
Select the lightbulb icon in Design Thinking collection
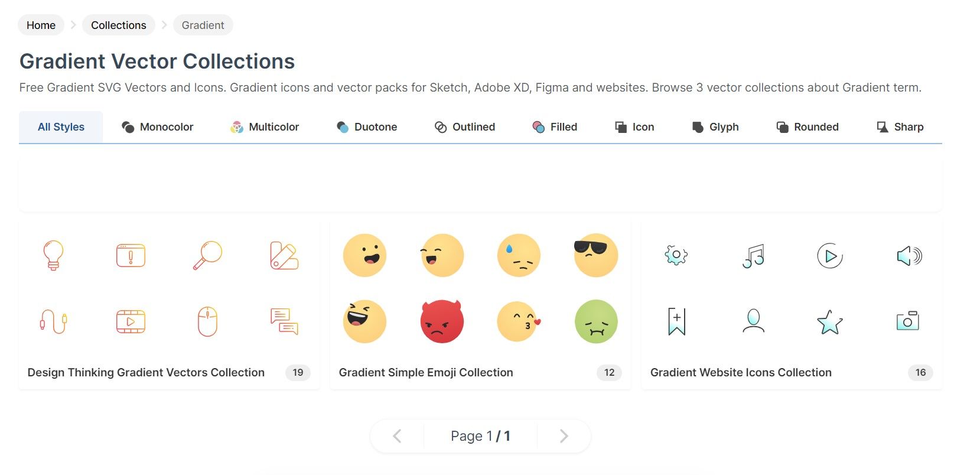[54, 255]
